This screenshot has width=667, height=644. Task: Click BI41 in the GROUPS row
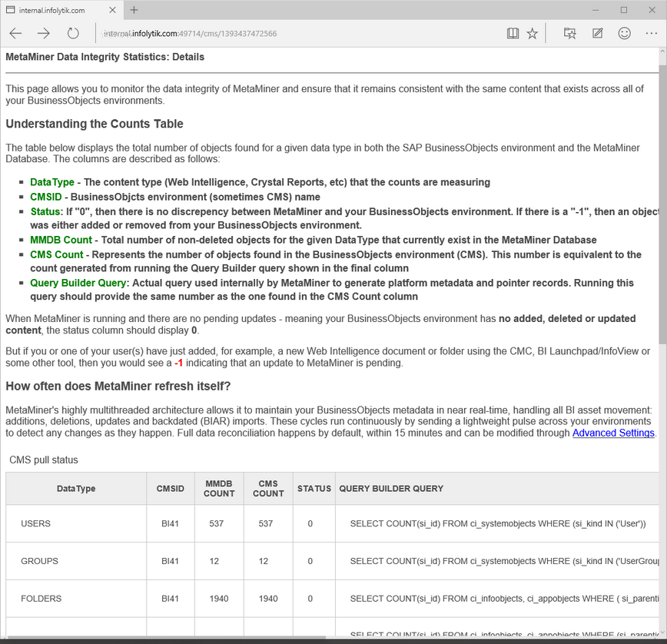tap(170, 561)
